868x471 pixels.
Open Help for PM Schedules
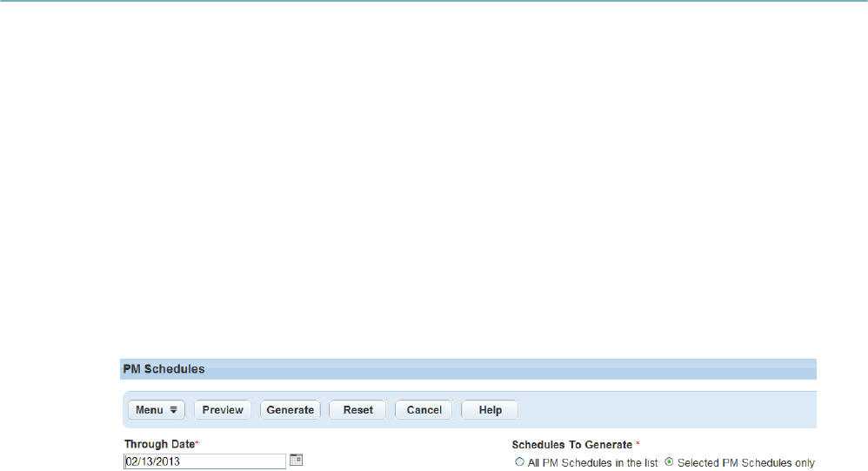490,410
